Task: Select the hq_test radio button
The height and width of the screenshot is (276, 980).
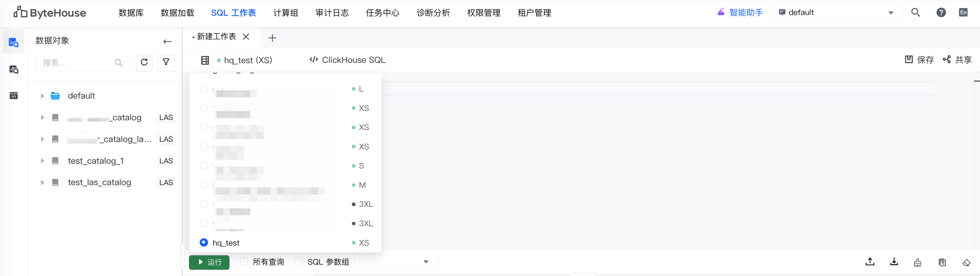Action: [x=204, y=243]
